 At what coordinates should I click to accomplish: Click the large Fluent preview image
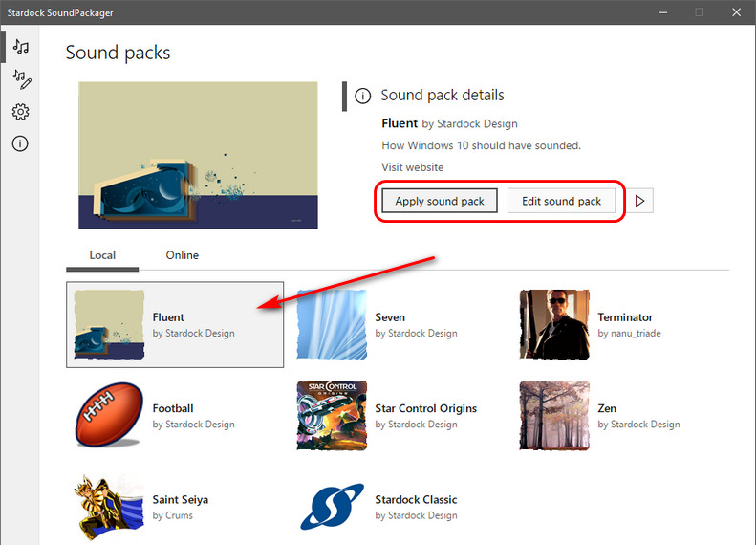tap(198, 155)
